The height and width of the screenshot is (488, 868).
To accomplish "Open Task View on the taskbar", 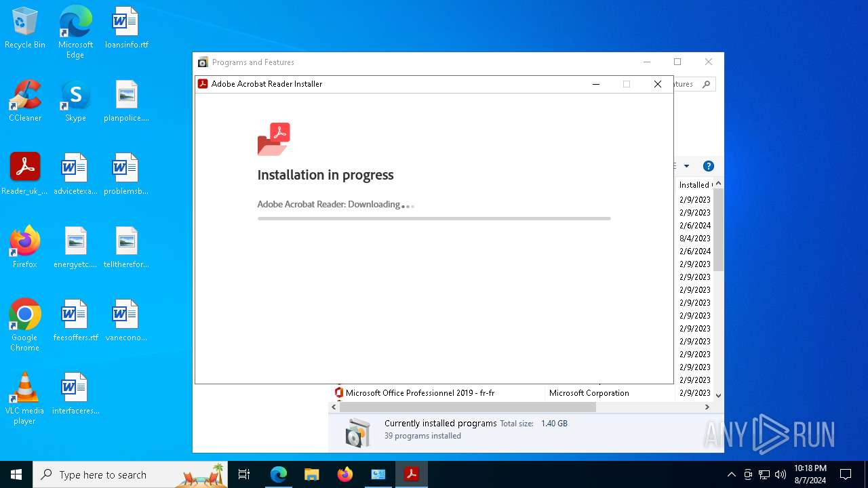I will coord(244,474).
